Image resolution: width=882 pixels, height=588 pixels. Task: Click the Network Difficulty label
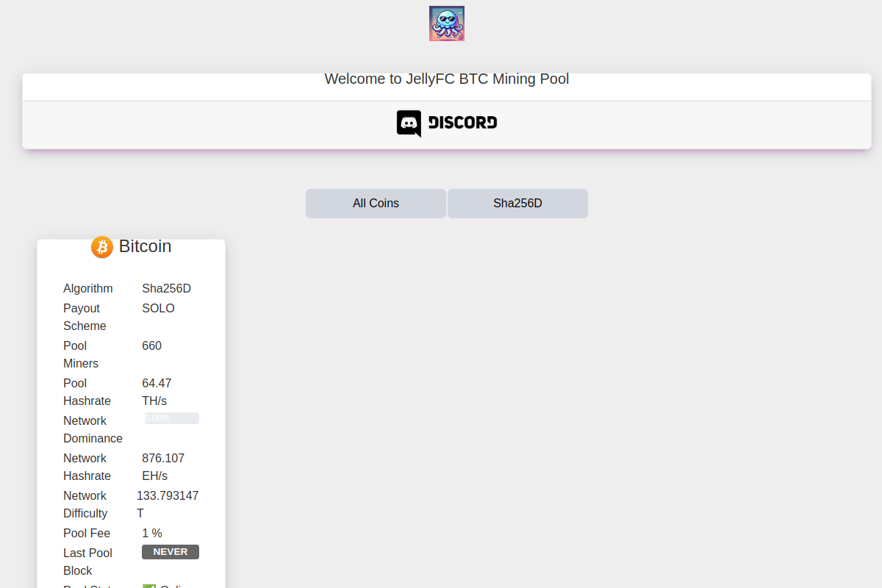point(85,504)
